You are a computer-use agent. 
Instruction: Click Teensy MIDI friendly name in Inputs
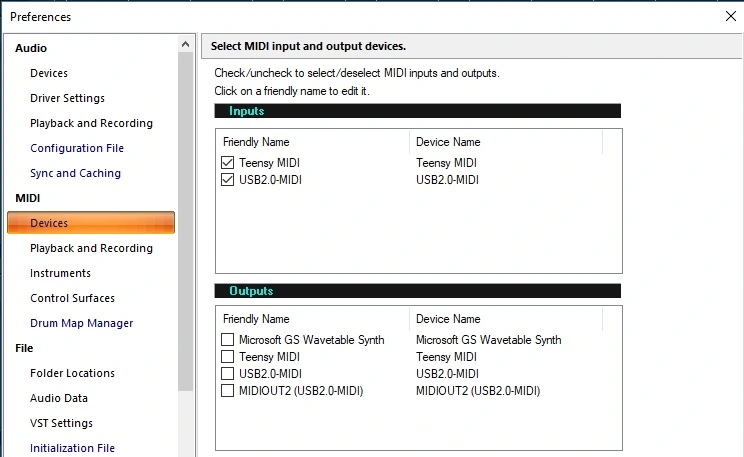click(x=269, y=163)
